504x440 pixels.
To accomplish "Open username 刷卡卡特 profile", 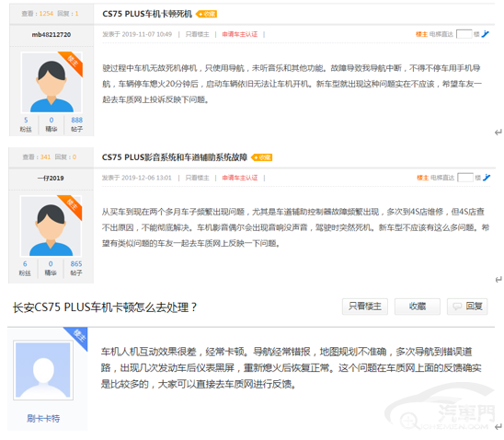I will tap(43, 418).
